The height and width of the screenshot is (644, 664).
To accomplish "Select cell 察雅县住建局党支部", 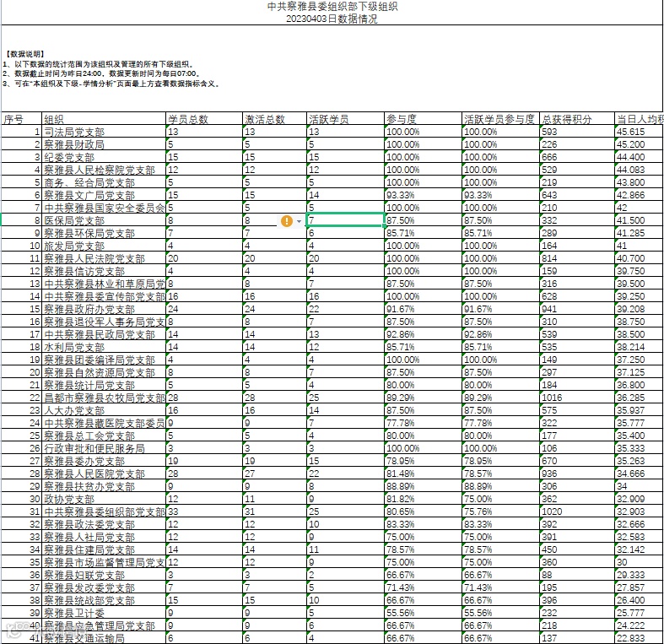I will pos(104,549).
